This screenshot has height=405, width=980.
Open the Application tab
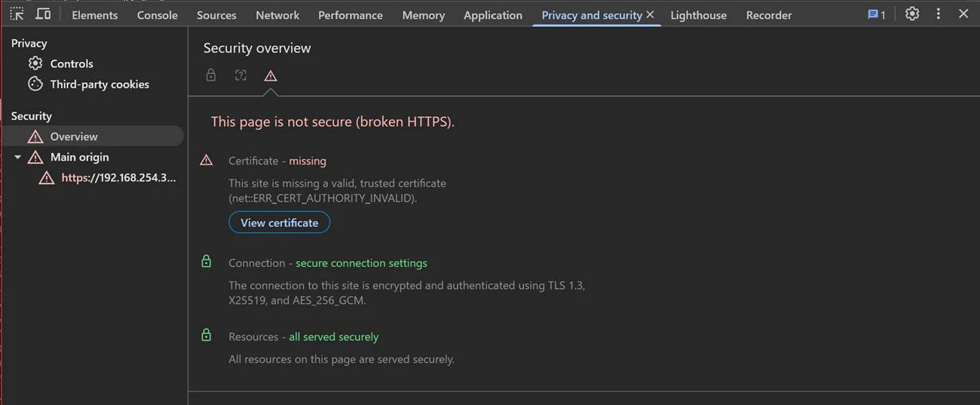pos(493,15)
